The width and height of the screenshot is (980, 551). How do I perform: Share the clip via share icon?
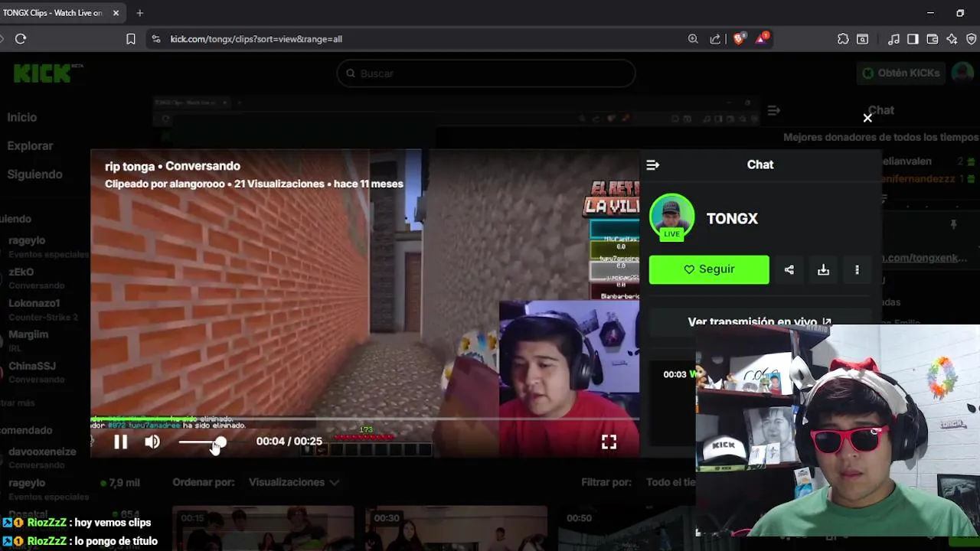(x=789, y=269)
